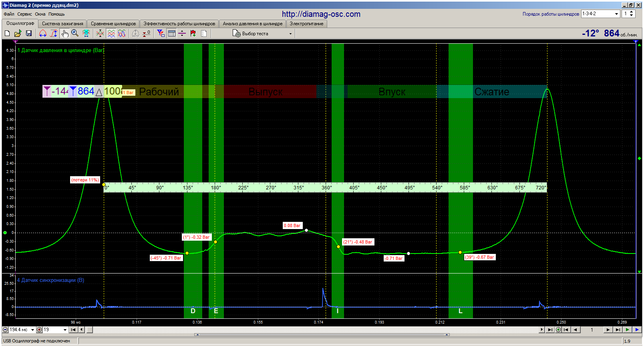Click the checklist document icon
Screen dimensions: 644x346
pyautogui.click(x=204, y=34)
